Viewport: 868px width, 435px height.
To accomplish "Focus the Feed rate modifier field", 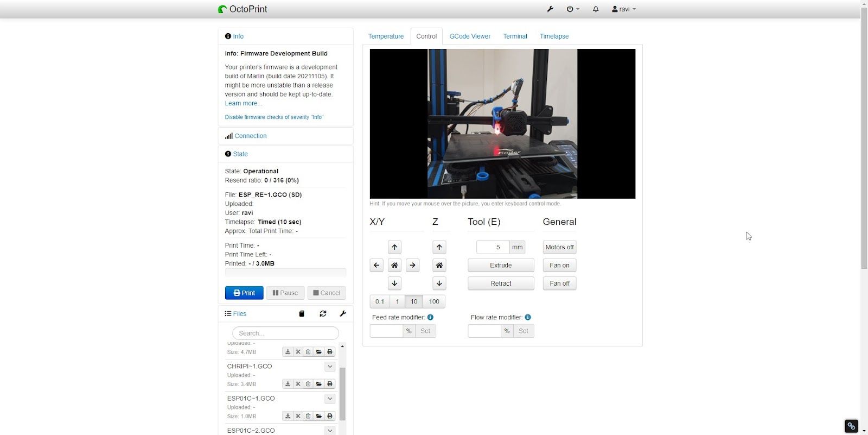I will pos(386,331).
